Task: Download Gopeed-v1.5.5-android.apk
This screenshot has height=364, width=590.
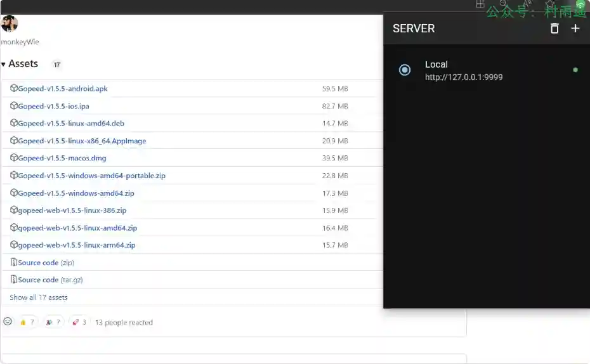Action: click(x=62, y=89)
